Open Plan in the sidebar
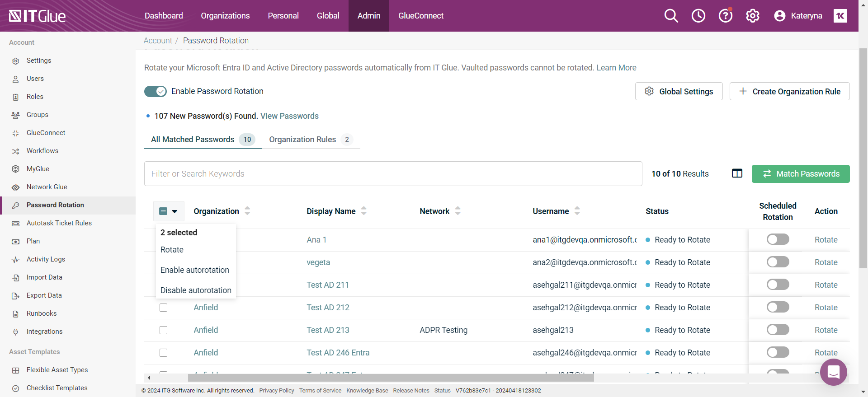The image size is (868, 397). tap(33, 241)
